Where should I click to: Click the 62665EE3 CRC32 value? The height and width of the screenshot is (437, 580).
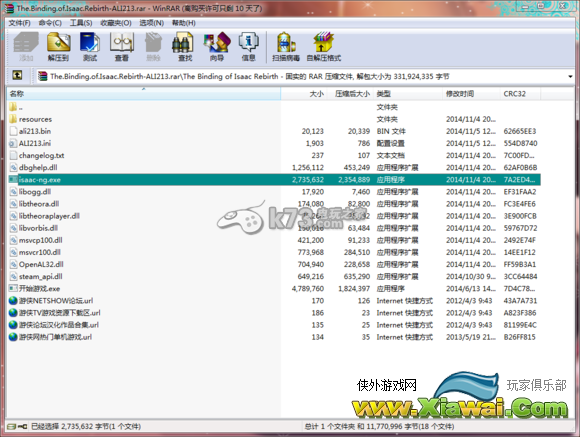(x=520, y=131)
